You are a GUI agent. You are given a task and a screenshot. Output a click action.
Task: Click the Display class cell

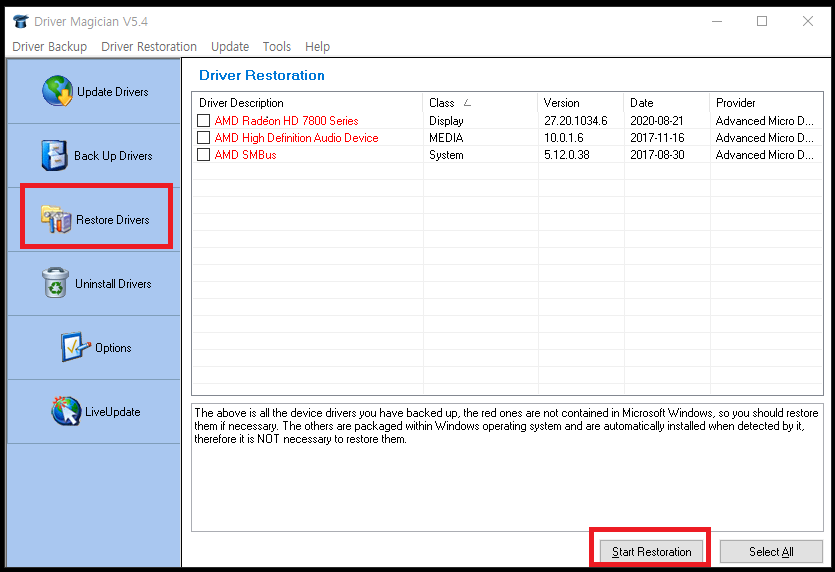pyautogui.click(x=446, y=121)
